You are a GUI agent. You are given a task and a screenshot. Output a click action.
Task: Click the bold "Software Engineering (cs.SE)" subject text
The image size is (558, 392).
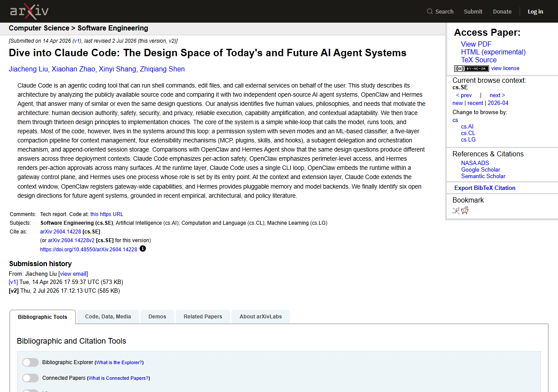77,223
